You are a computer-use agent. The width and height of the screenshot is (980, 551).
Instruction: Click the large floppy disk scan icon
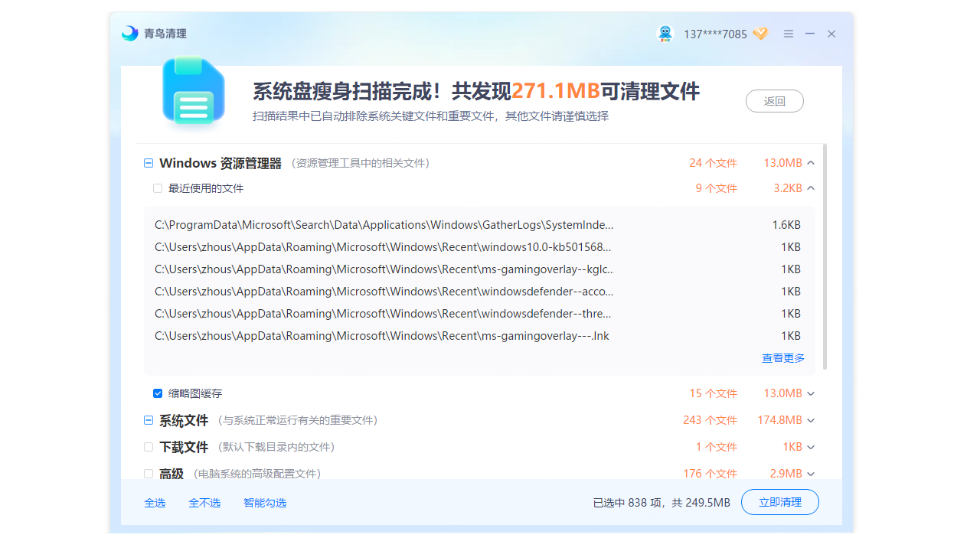[x=193, y=91]
